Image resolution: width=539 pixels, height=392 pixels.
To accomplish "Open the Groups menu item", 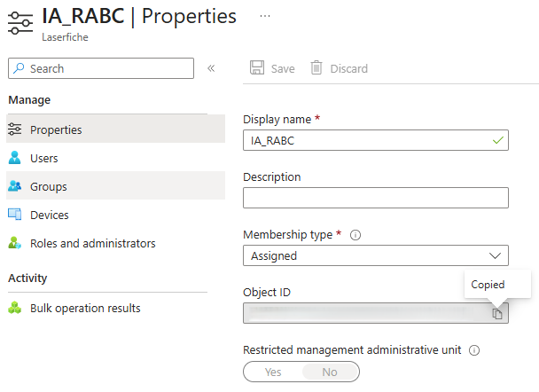I will (49, 186).
